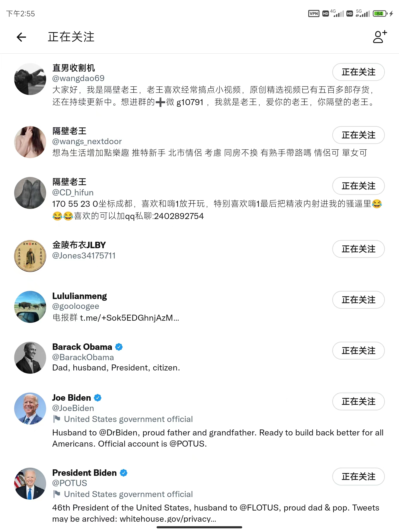Tap Barack Obama's verified badge
Image resolution: width=399 pixels, height=532 pixels.
(x=119, y=347)
